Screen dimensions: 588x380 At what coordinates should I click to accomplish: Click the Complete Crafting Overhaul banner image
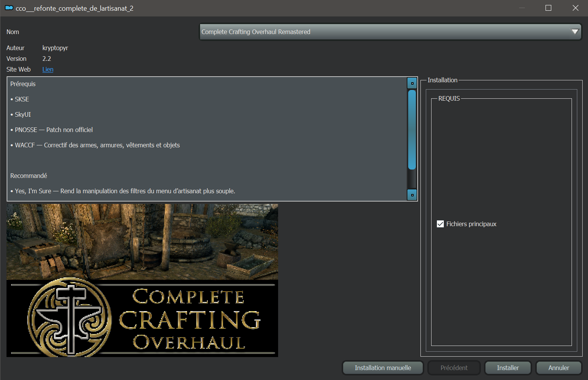click(142, 281)
